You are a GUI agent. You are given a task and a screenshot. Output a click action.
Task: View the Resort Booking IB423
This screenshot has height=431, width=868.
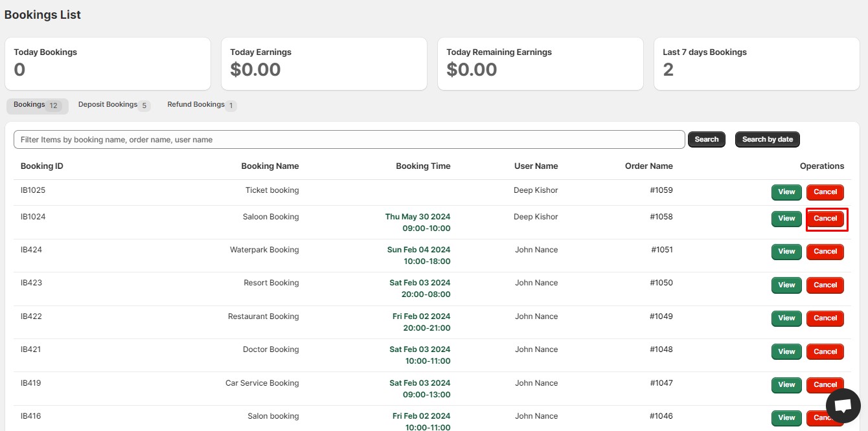[x=786, y=285]
